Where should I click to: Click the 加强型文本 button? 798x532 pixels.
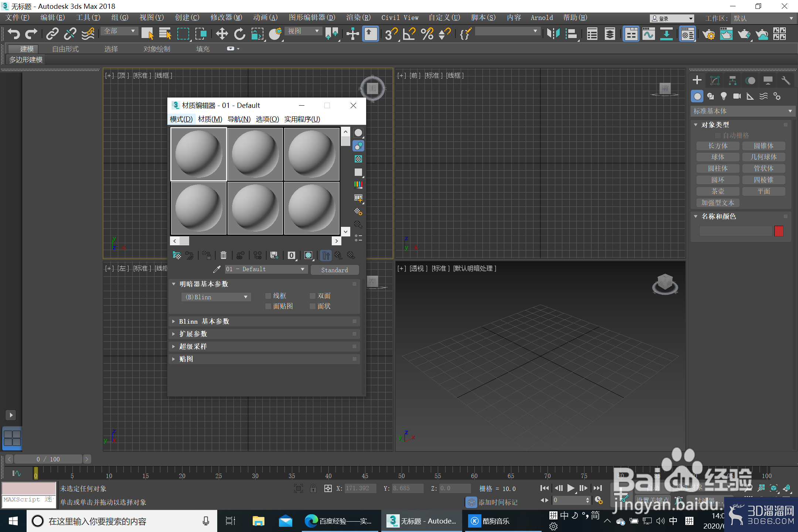717,203
